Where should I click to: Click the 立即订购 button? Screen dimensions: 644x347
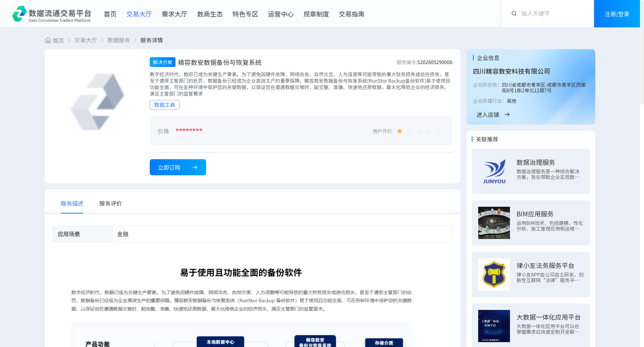point(178,167)
